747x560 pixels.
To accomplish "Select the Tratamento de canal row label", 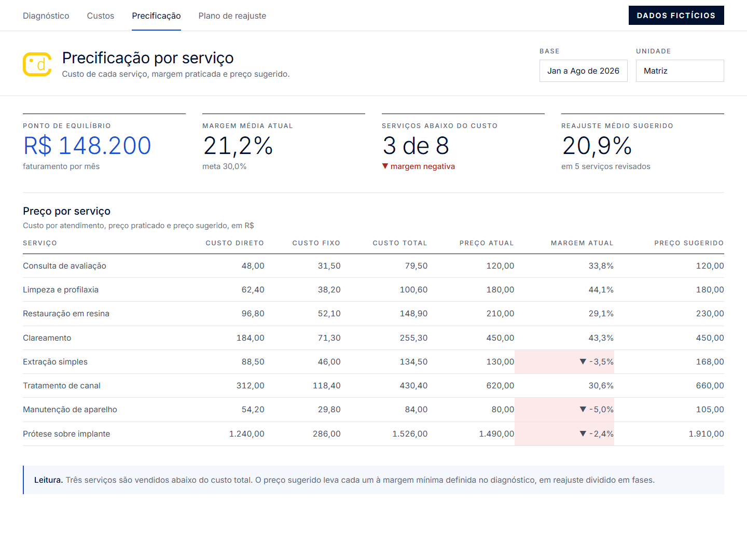I will click(62, 386).
